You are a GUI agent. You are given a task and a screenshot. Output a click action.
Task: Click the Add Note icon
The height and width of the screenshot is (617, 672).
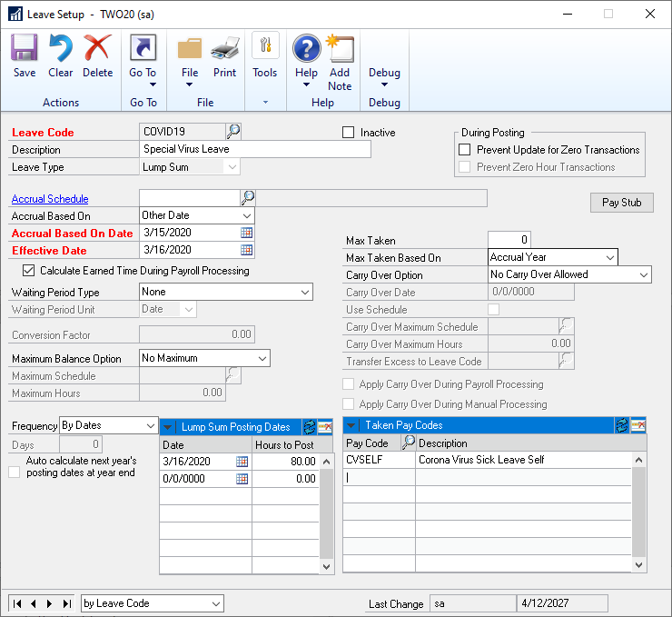[x=340, y=48]
